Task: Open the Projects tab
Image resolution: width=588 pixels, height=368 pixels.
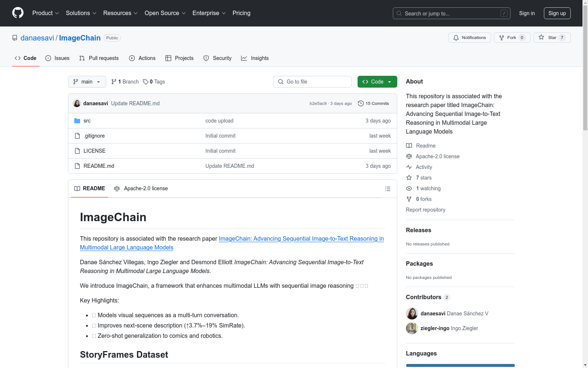Action: [179, 58]
